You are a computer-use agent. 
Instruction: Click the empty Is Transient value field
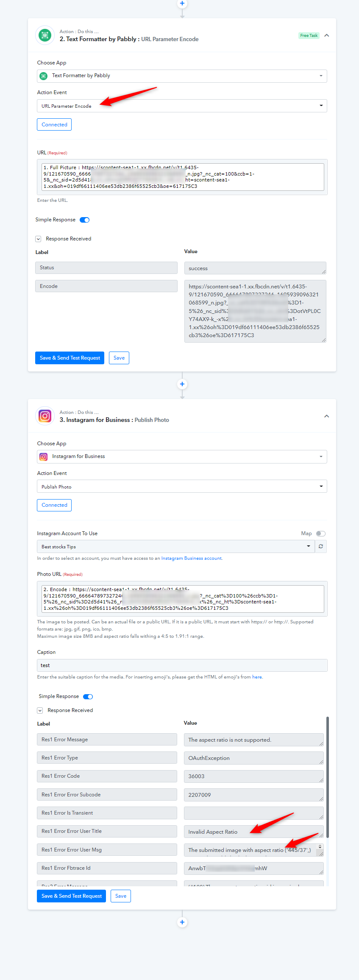pos(254,813)
